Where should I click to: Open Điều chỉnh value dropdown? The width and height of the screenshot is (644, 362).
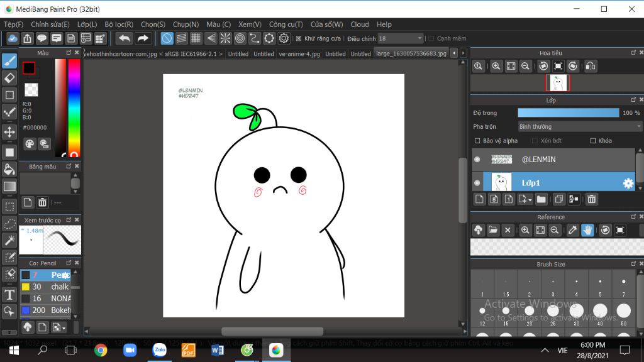[401, 38]
